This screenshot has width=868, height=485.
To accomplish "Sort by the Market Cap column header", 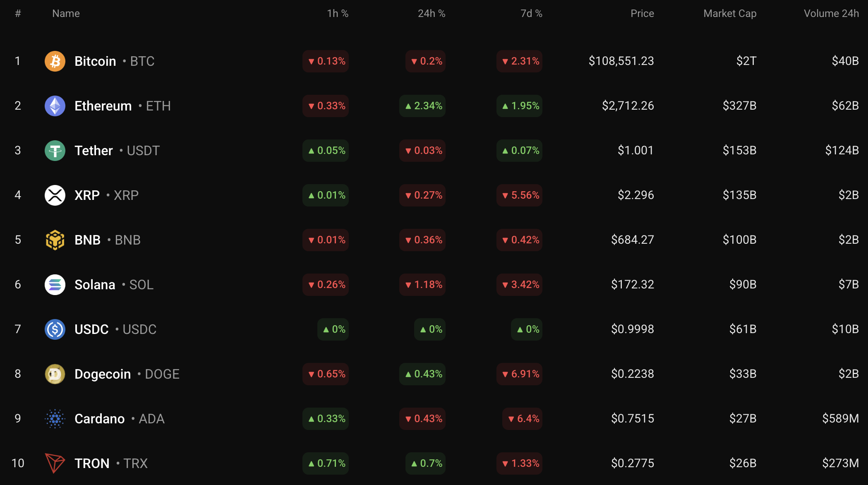I will (730, 14).
